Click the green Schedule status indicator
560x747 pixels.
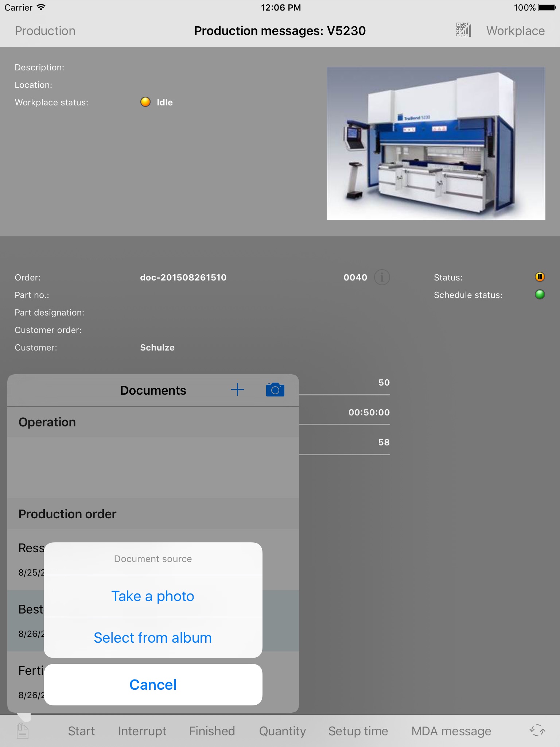coord(540,294)
